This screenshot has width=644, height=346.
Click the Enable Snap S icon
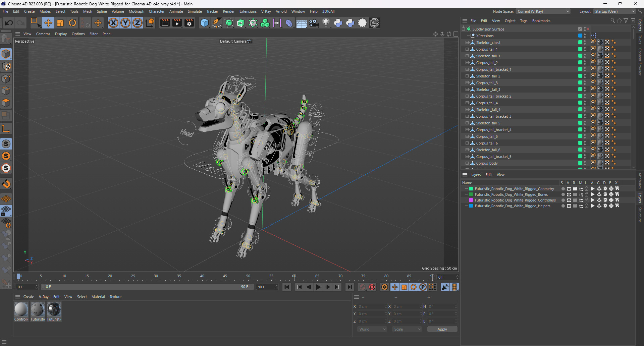[6, 144]
